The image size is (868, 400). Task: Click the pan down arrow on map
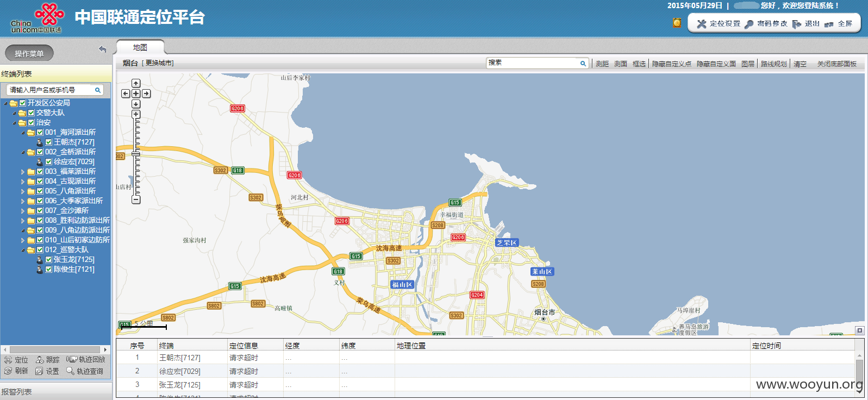[x=136, y=104]
